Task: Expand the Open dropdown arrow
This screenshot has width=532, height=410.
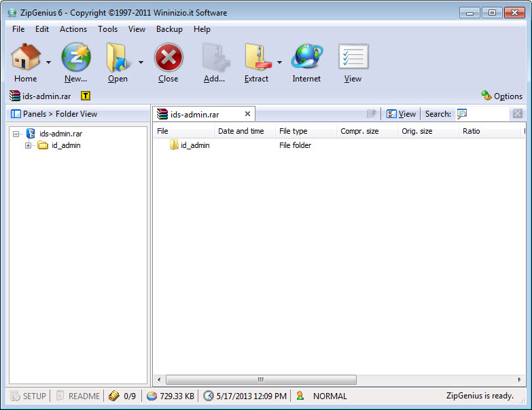Action: 141,62
